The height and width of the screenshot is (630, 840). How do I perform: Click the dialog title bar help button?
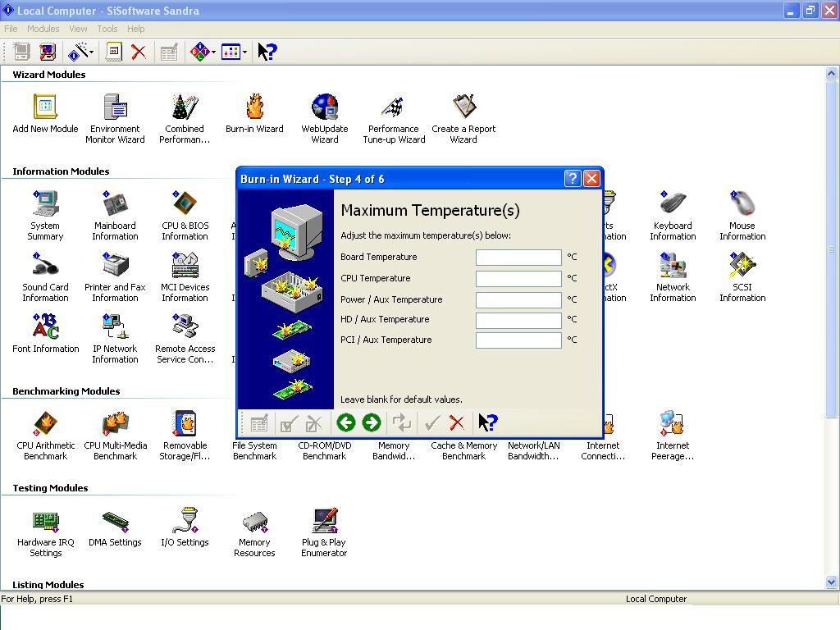(x=573, y=178)
